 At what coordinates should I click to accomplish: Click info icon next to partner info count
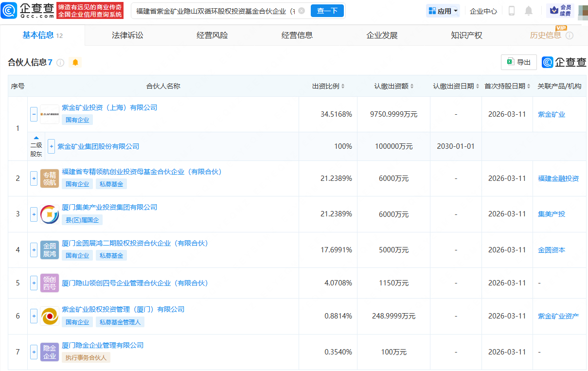[x=60, y=62]
